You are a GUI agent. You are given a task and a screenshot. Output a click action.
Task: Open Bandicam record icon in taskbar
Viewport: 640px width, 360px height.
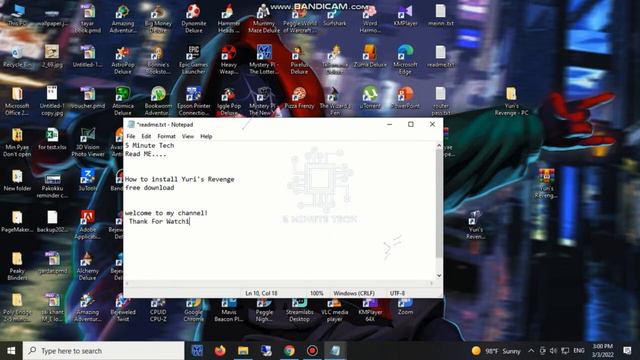tap(312, 351)
